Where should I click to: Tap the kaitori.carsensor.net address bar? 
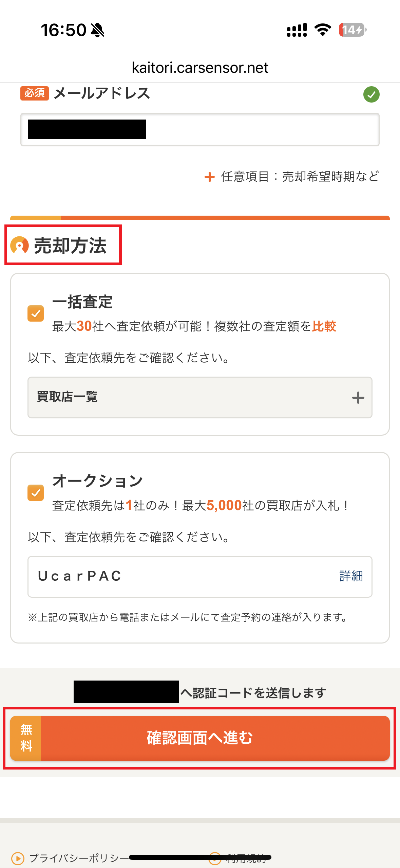(200, 68)
